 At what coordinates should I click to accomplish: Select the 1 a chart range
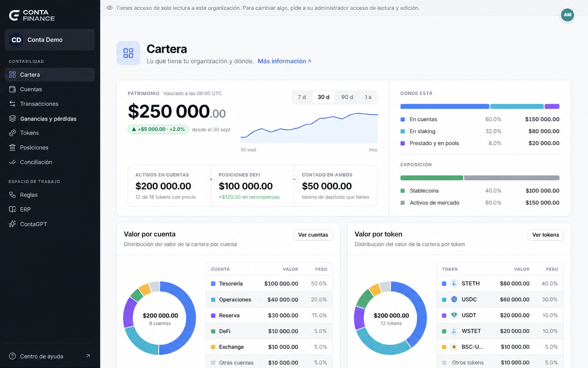tap(368, 97)
